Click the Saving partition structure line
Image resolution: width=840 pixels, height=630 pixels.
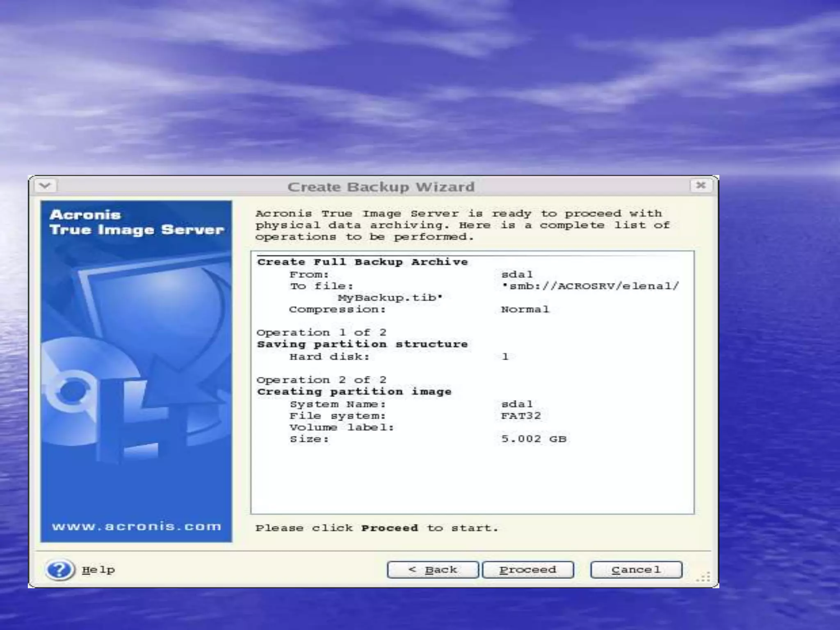362,344
